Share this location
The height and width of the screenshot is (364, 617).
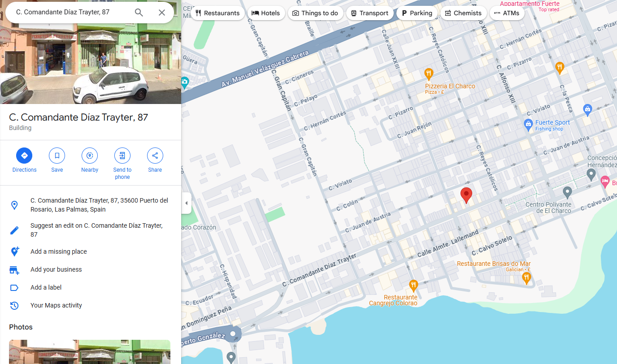click(155, 156)
